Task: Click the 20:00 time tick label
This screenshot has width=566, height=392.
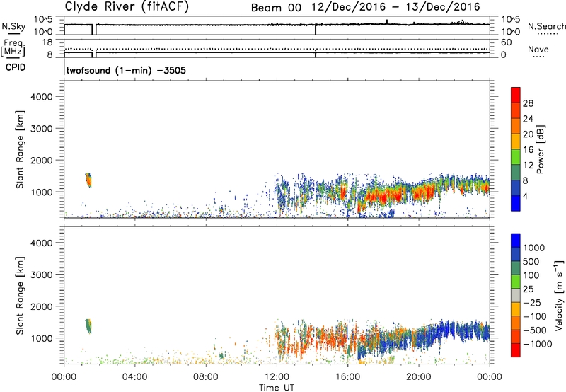Action: [x=419, y=377]
